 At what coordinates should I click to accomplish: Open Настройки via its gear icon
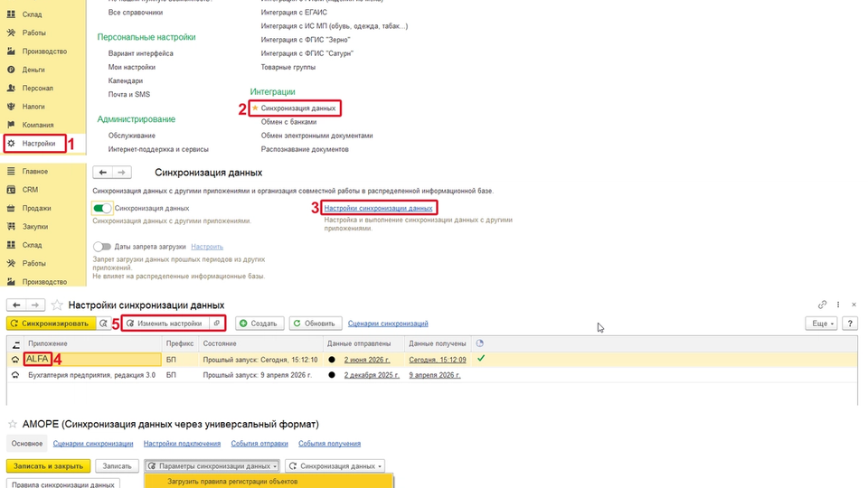pos(11,144)
